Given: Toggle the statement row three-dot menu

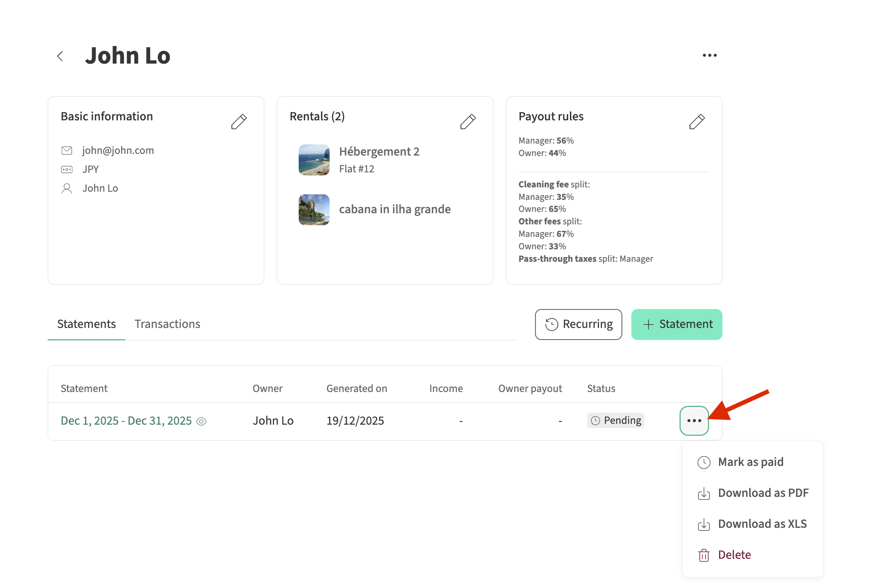Looking at the screenshot, I should point(694,421).
